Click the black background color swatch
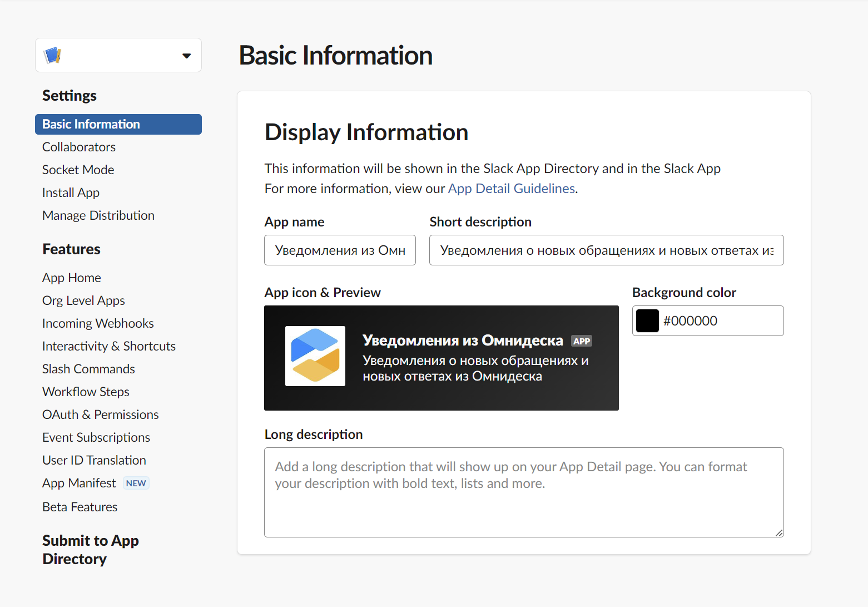 (x=647, y=321)
